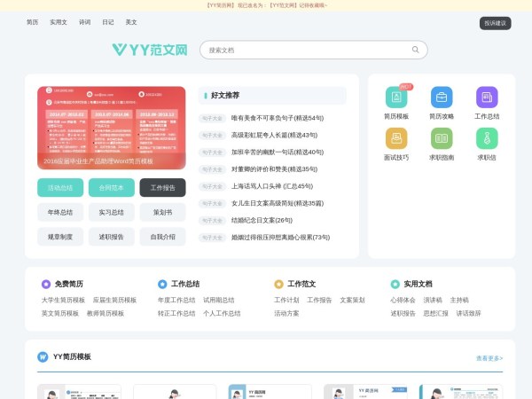
Task: Click the 述职报告 button below the banner
Action: (x=112, y=237)
